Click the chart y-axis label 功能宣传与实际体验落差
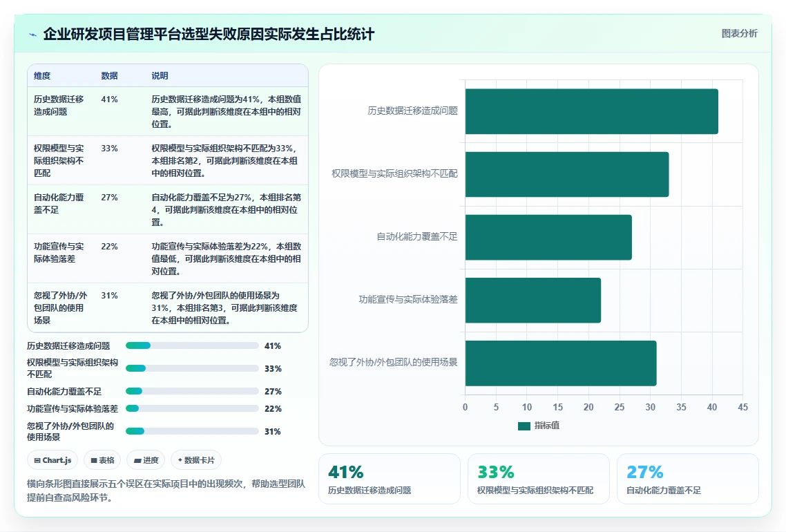This screenshot has width=786, height=532. (x=408, y=299)
